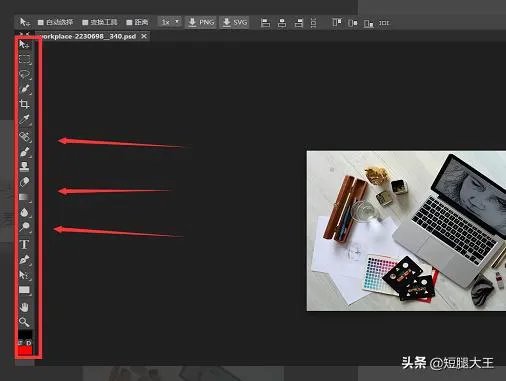
Task: Click Align Left Edges icon in options bar
Action: tap(265, 23)
